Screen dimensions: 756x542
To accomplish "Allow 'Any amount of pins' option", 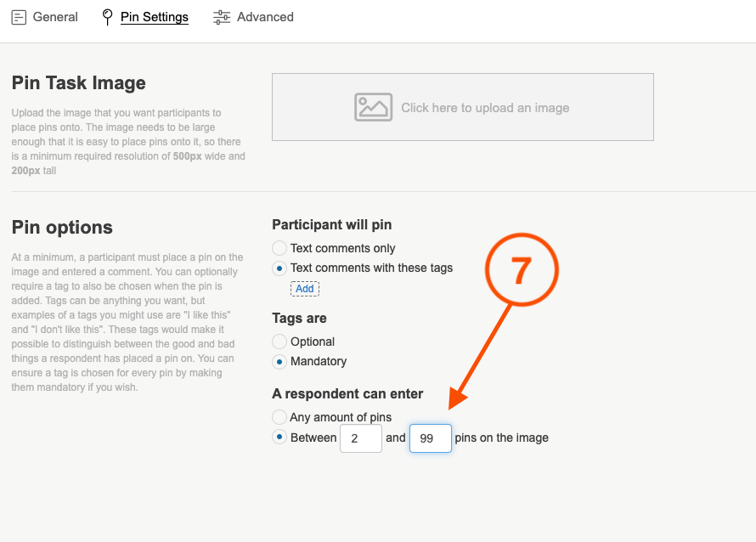I will (x=279, y=417).
